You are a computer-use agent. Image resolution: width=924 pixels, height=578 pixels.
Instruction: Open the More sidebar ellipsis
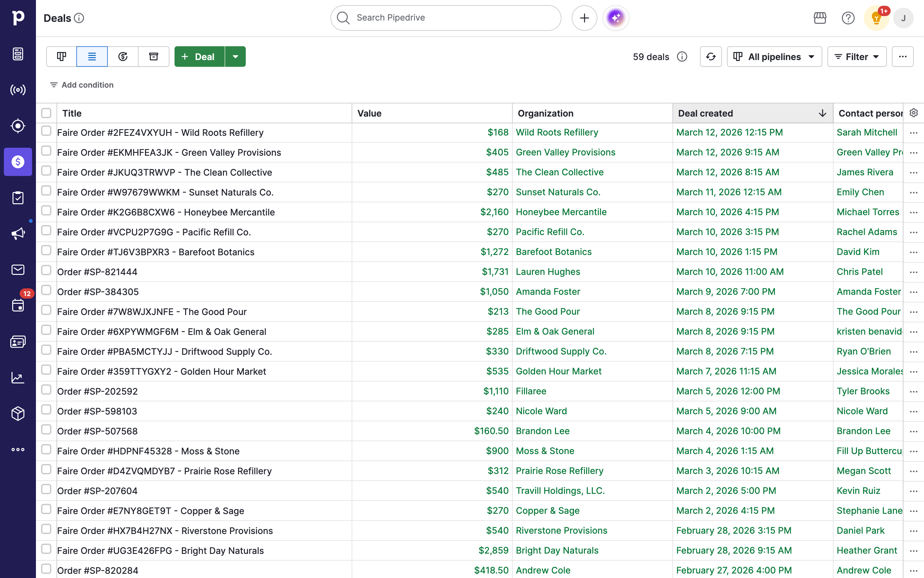pos(18,450)
